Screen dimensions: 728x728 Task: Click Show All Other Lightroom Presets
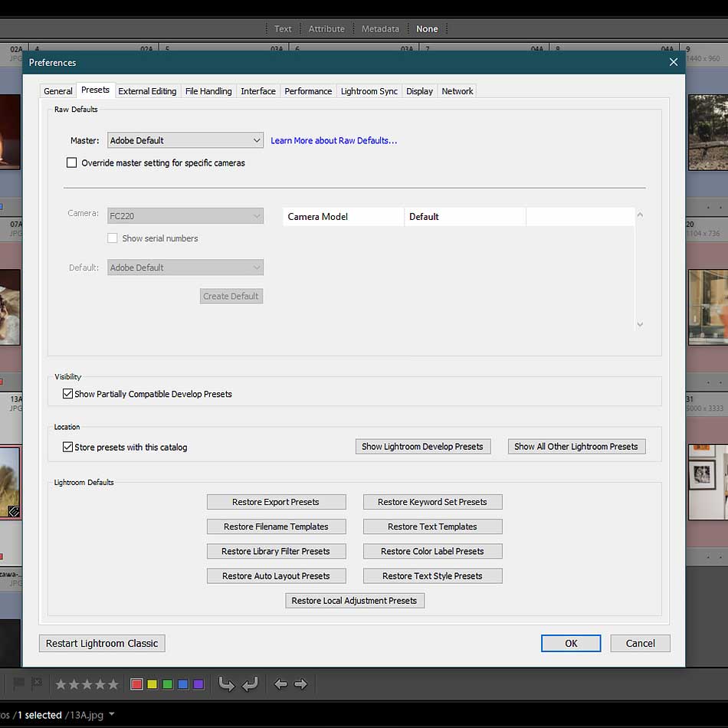[x=576, y=446]
